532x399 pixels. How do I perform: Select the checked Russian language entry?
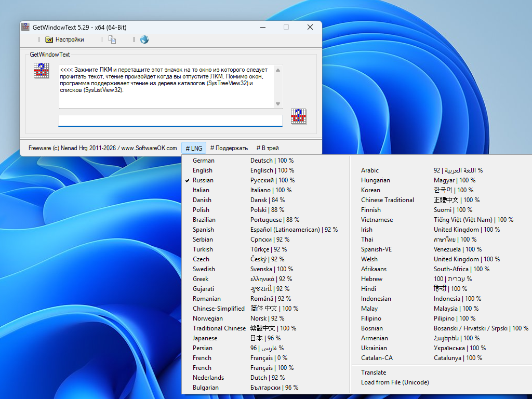203,180
